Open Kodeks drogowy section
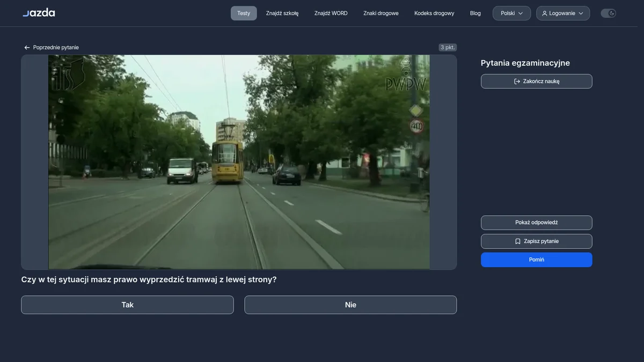644x362 pixels. 434,13
